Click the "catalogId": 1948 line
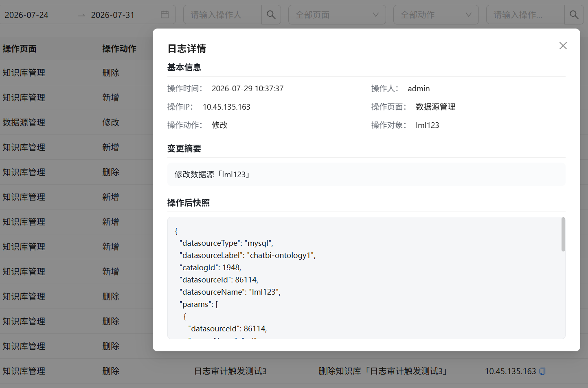The height and width of the screenshot is (388, 588). point(211,268)
